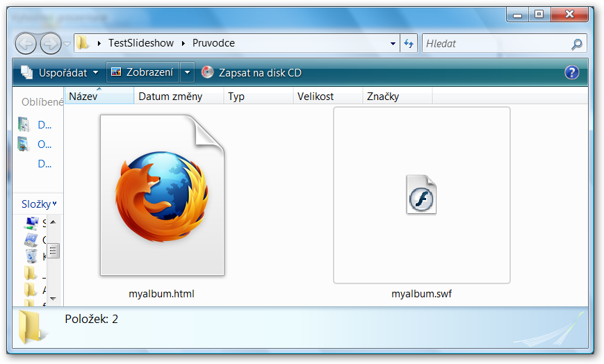Click the myalbum.html file name

(161, 294)
